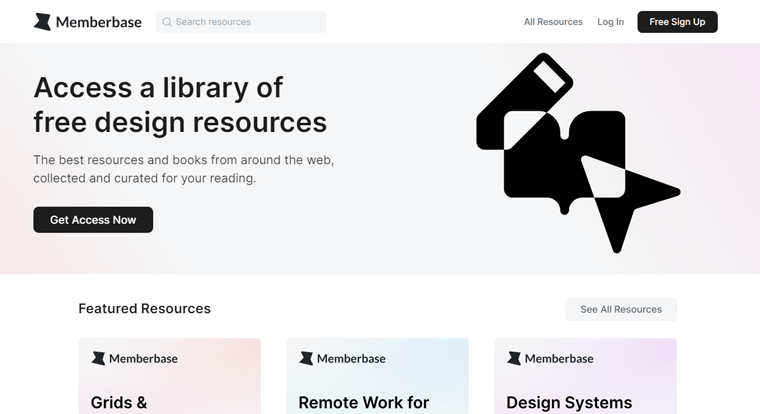Click Memberbase logo icon on Design Systems card

514,358
